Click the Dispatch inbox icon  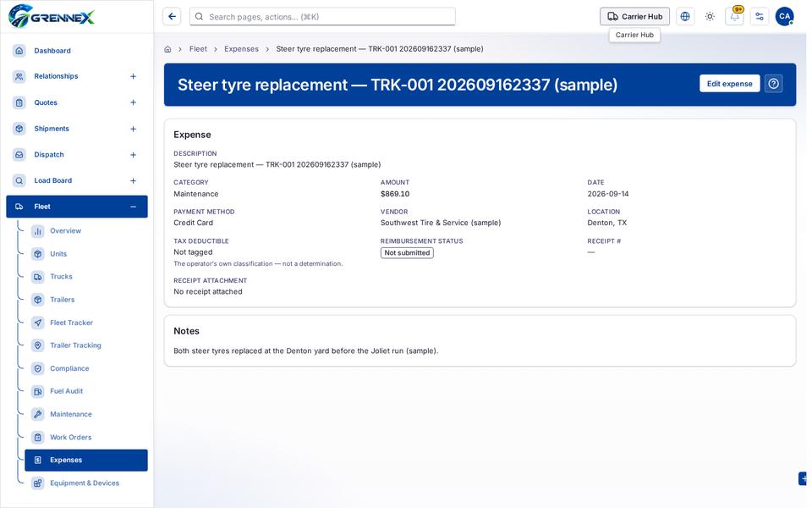(19, 154)
